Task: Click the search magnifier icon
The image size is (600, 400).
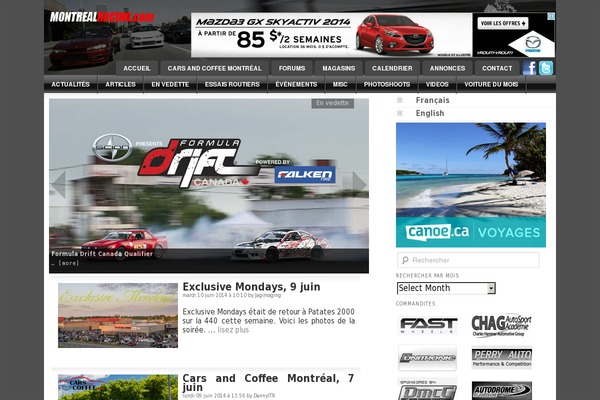Action: click(405, 260)
